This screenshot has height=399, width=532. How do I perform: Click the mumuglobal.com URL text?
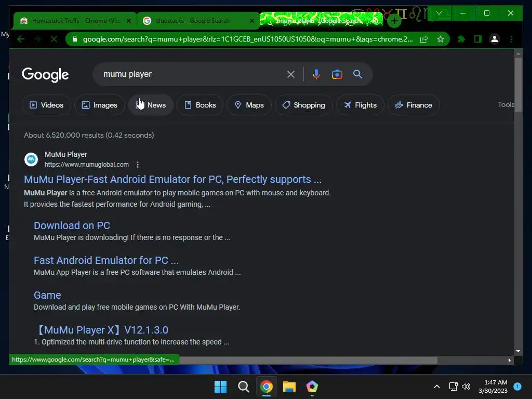click(x=87, y=165)
